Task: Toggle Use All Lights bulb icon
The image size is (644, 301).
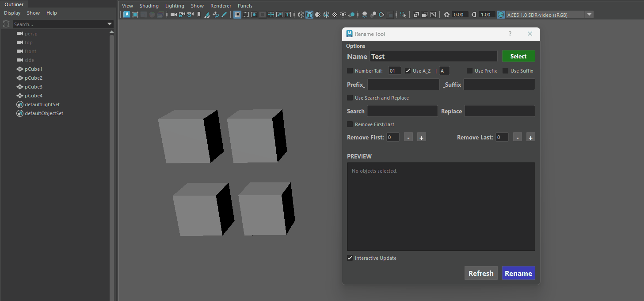Action: coord(343,15)
